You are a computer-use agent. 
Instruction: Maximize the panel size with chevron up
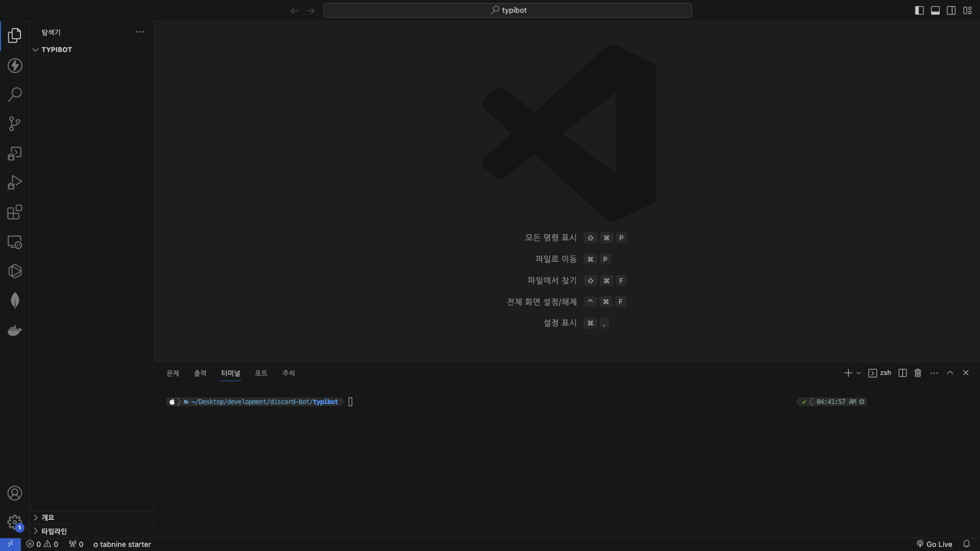[950, 373]
